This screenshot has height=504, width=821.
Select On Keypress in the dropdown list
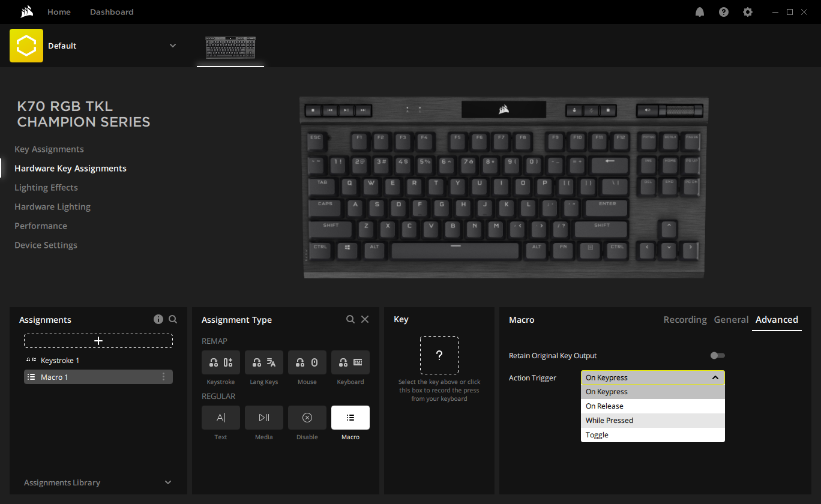point(653,392)
